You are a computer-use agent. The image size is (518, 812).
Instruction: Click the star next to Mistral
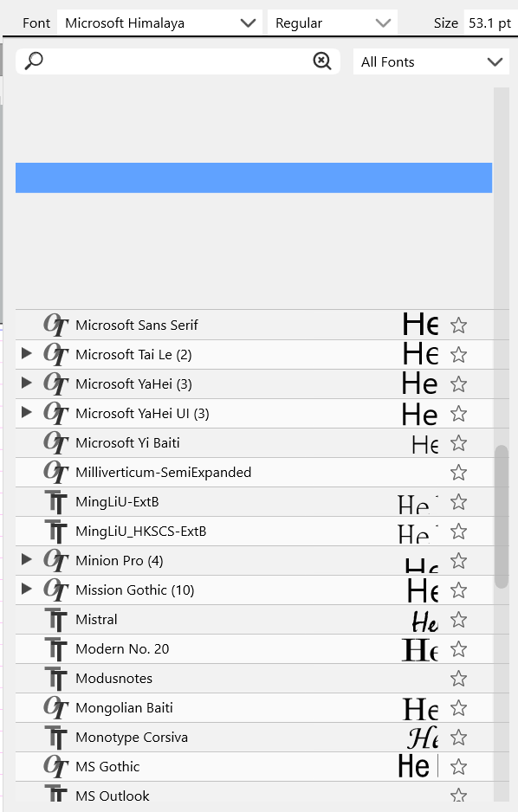[x=458, y=620]
